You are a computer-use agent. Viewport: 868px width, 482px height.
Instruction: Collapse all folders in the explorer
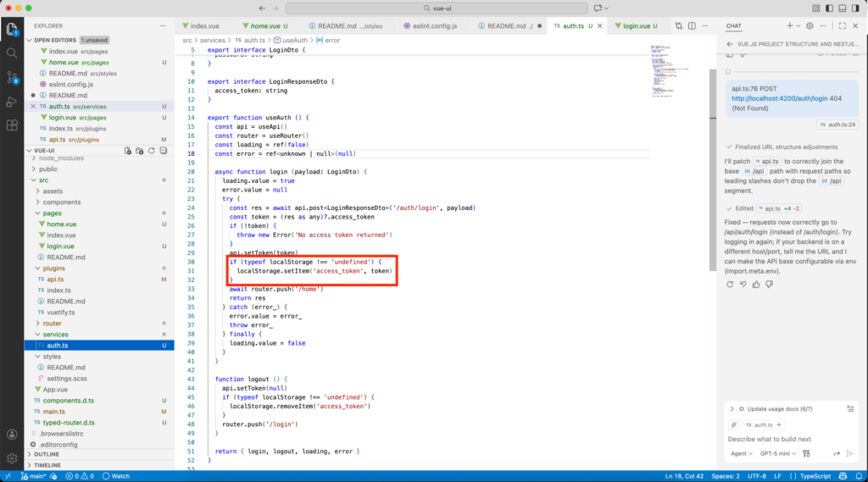[x=163, y=150]
